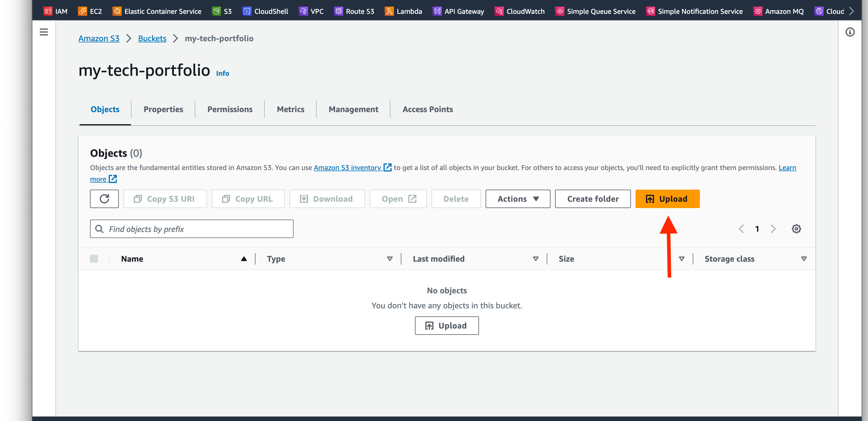Image resolution: width=868 pixels, height=421 pixels.
Task: Focus the Find objects by prefix field
Action: (x=191, y=229)
